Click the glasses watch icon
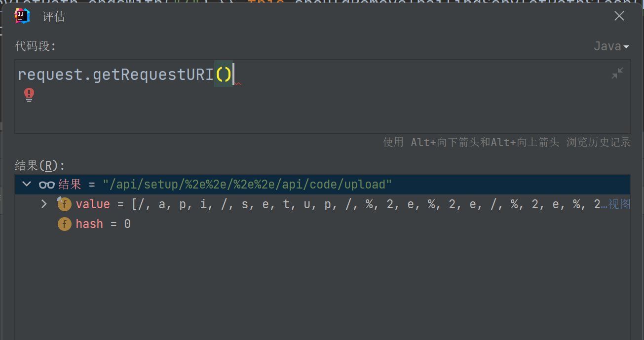644x340 pixels. [x=46, y=185]
